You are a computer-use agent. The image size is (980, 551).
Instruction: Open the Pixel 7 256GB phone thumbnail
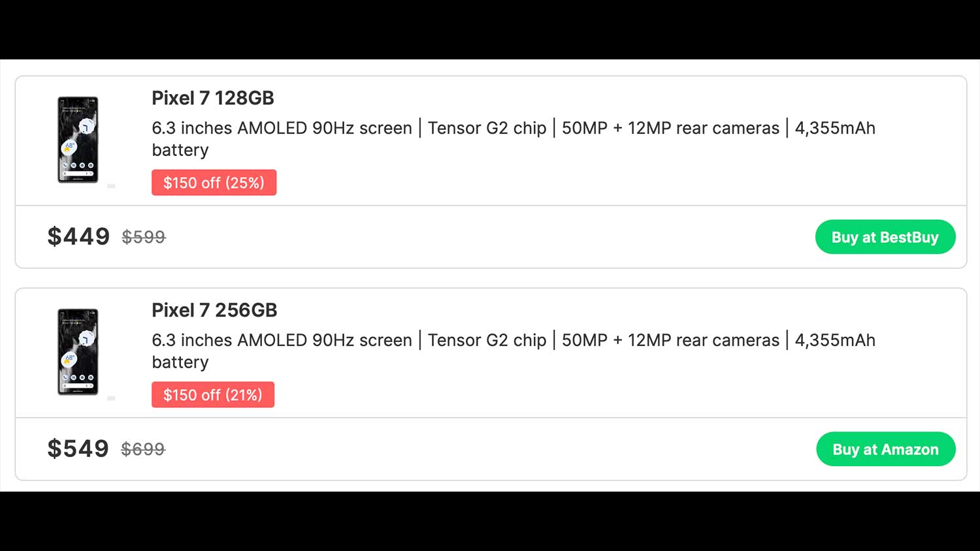pos(78,352)
